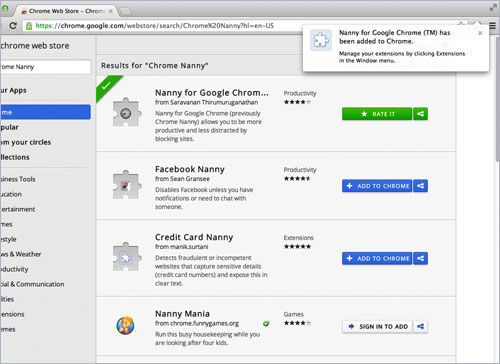Viewport: 500px width, 364px height.
Task: Select Business Tools category
Action: pyautogui.click(x=18, y=179)
